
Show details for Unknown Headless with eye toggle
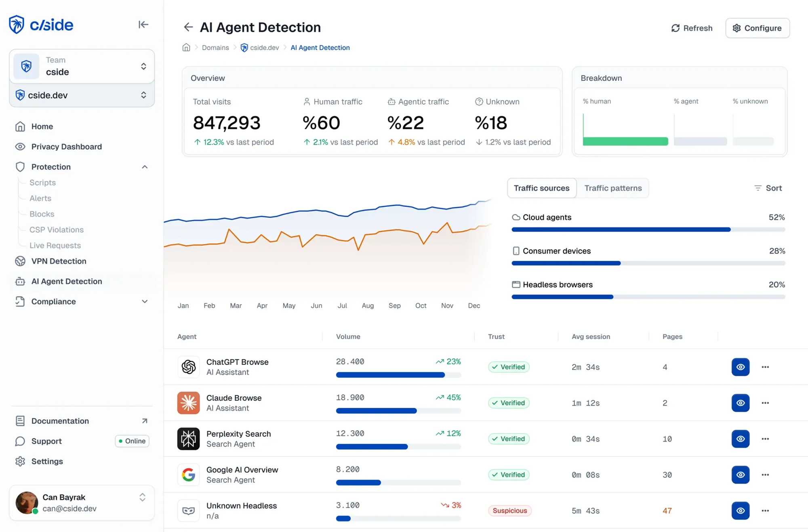(x=741, y=511)
